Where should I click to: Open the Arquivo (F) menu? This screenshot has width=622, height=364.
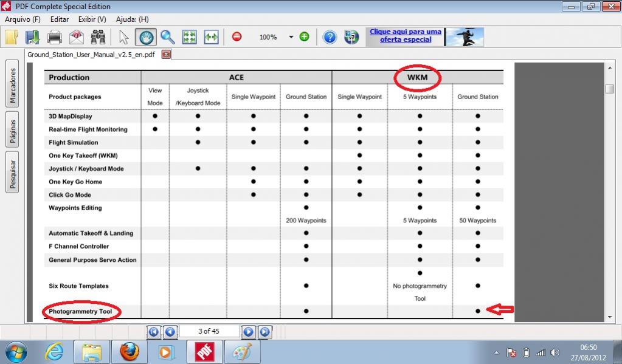pyautogui.click(x=22, y=19)
